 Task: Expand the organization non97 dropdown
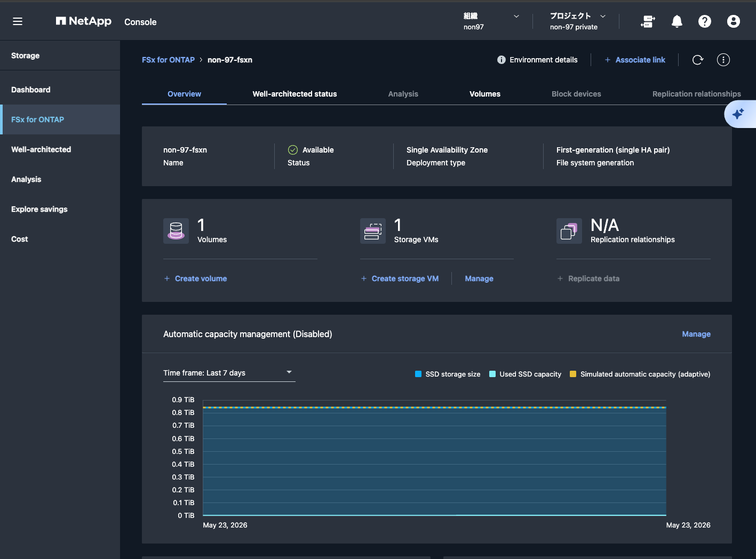point(491,21)
